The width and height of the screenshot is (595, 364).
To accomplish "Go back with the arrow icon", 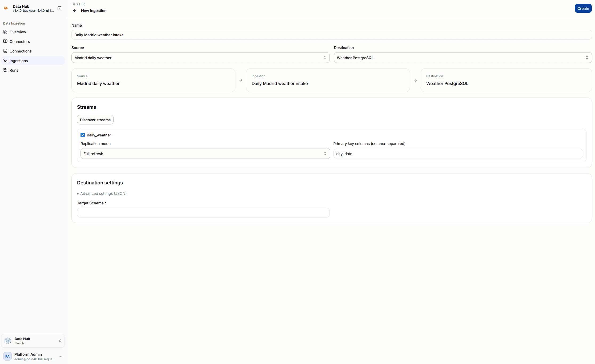I will [75, 11].
